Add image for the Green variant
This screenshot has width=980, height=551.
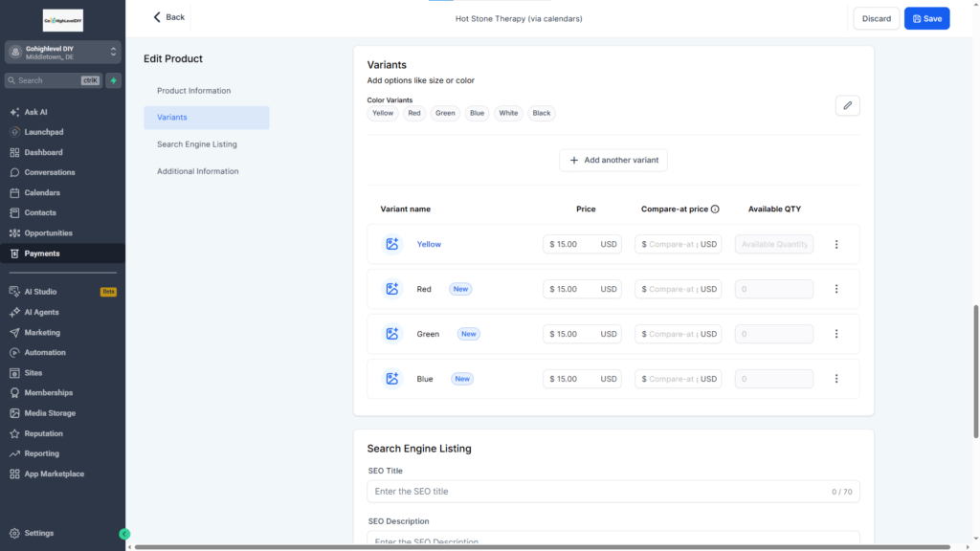391,334
